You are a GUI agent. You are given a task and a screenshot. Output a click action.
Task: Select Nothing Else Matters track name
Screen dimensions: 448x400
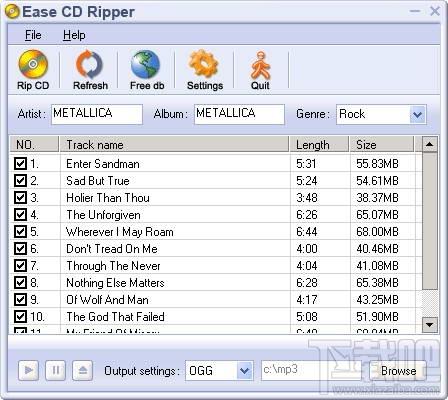[x=115, y=283]
